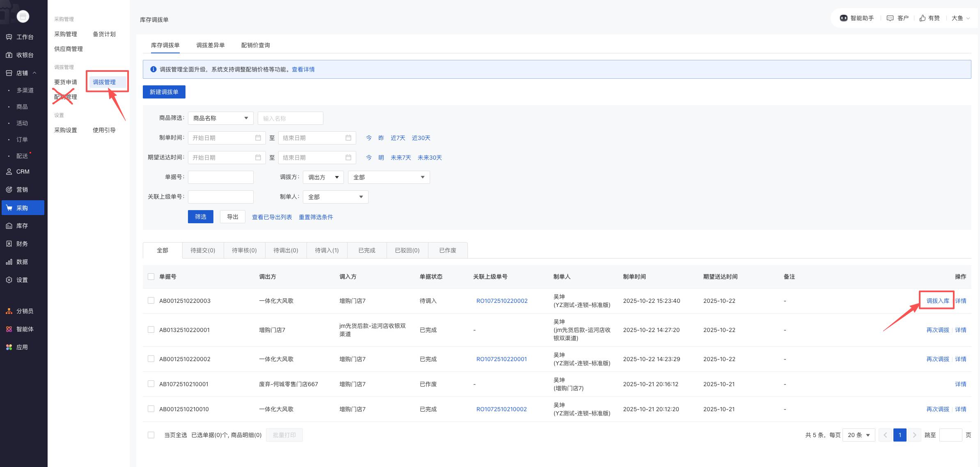Click the 数据 bar chart icon

click(9, 262)
